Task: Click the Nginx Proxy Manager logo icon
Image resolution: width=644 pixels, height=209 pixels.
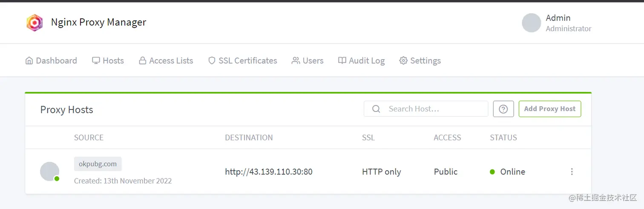Action: [34, 23]
